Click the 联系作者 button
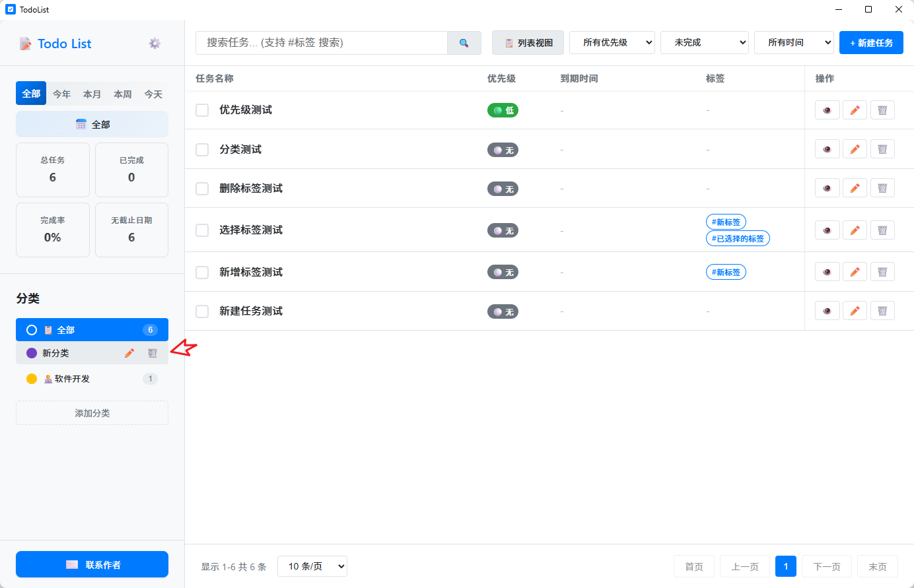This screenshot has width=914, height=588. (92, 564)
